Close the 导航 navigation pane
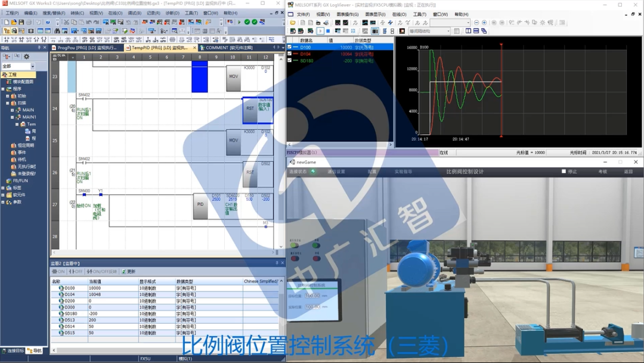 point(45,48)
